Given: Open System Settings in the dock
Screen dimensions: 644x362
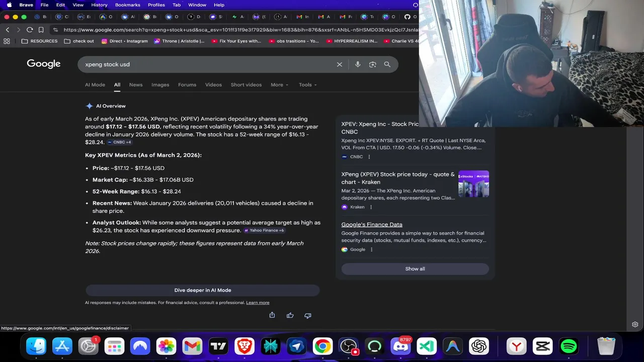Looking at the screenshot, I should click(88, 346).
